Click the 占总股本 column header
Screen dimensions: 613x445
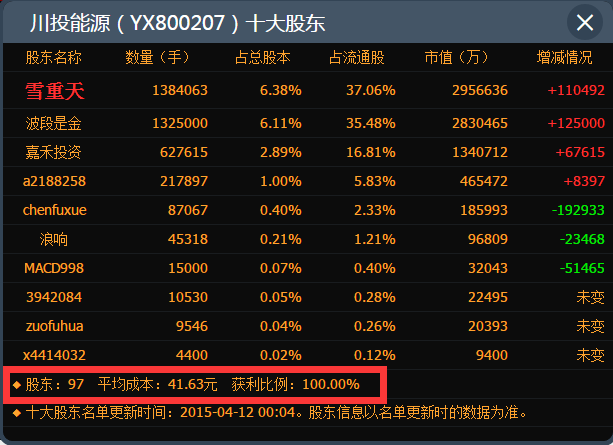(x=262, y=58)
